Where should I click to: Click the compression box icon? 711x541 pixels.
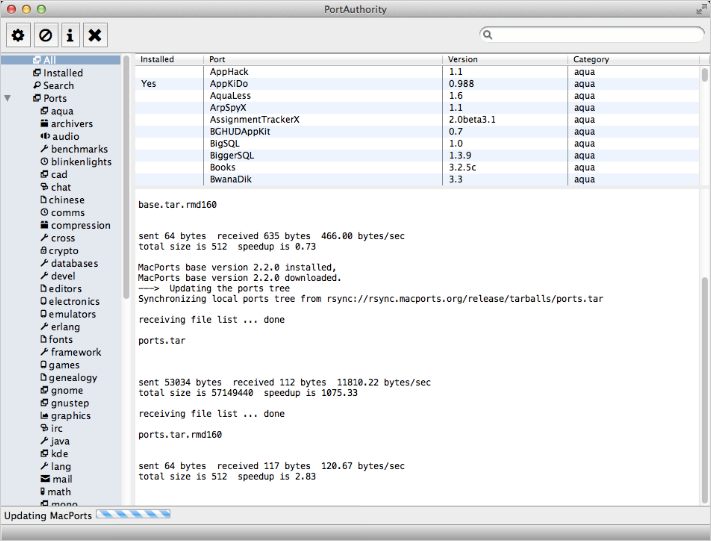[x=44, y=225]
